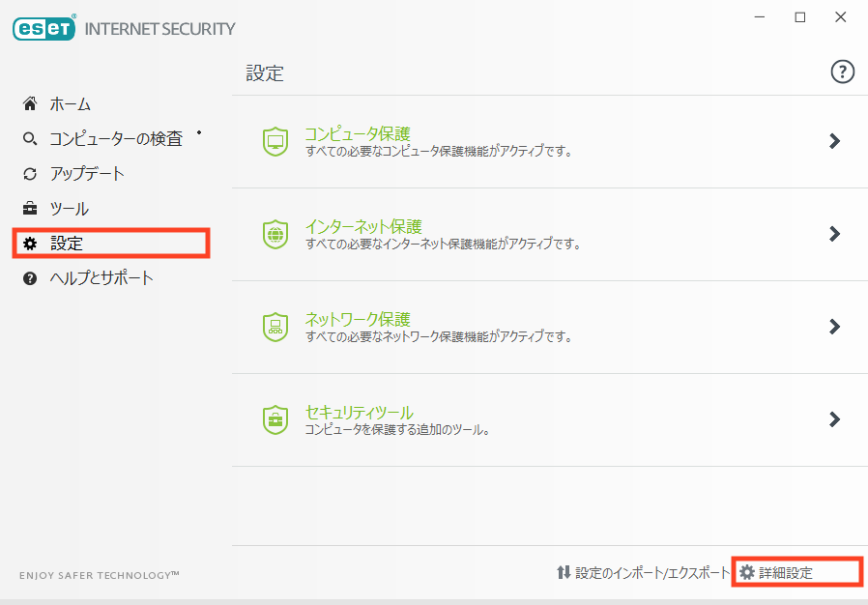Expand セキュリティツール with its chevron arrow

835,419
